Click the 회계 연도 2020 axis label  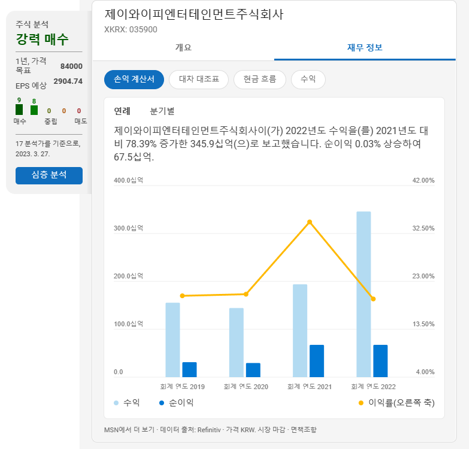point(246,387)
